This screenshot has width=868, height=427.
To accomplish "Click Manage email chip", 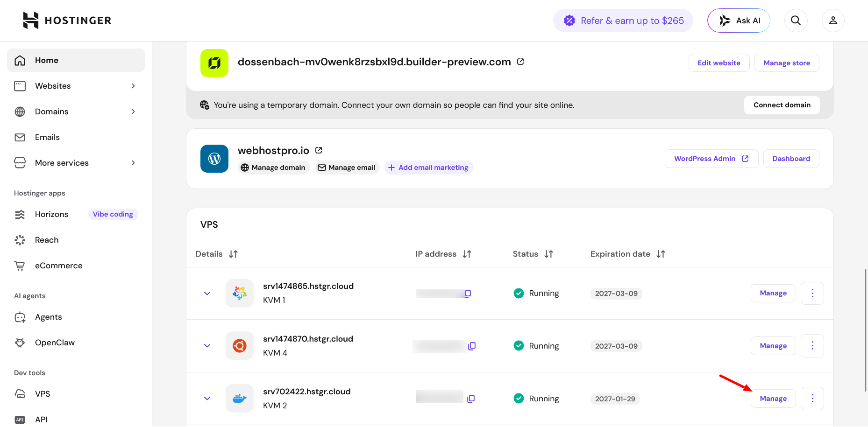I will [x=347, y=168].
